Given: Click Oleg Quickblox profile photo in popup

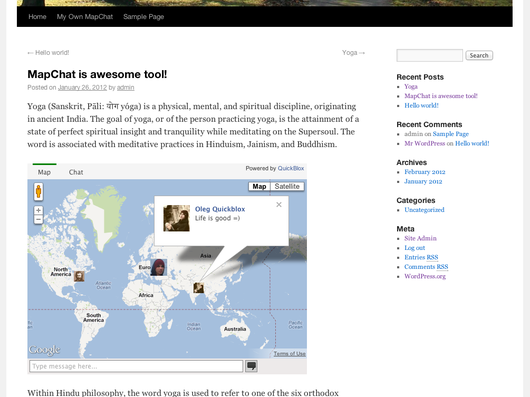Looking at the screenshot, I should point(176,218).
